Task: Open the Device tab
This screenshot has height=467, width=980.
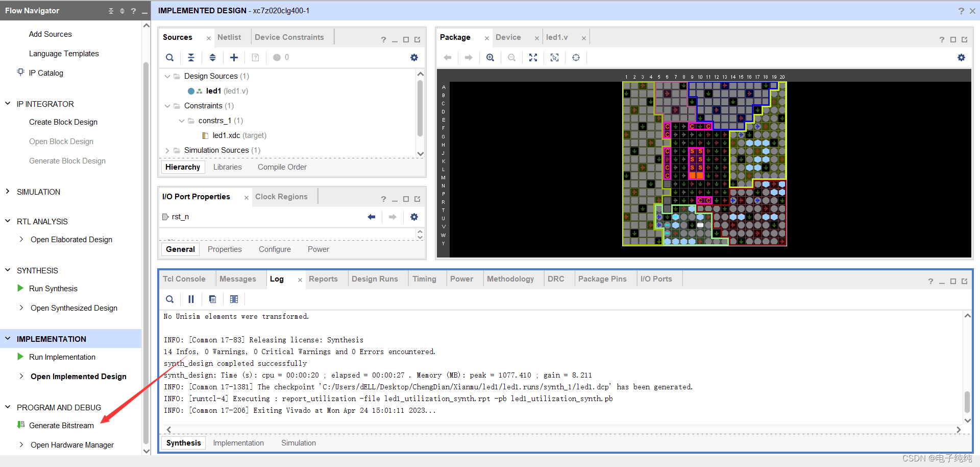Action: tap(508, 37)
